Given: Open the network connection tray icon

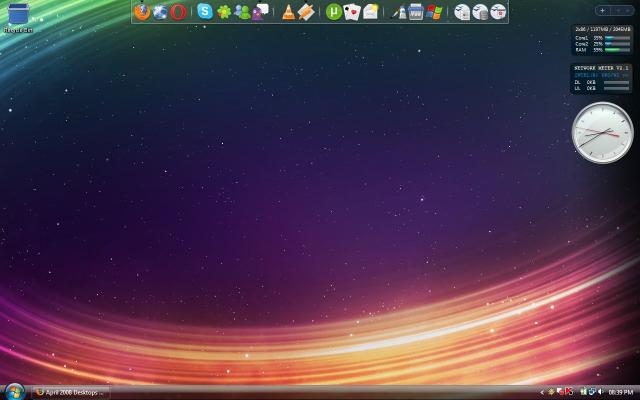Looking at the screenshot, I should 592,392.
